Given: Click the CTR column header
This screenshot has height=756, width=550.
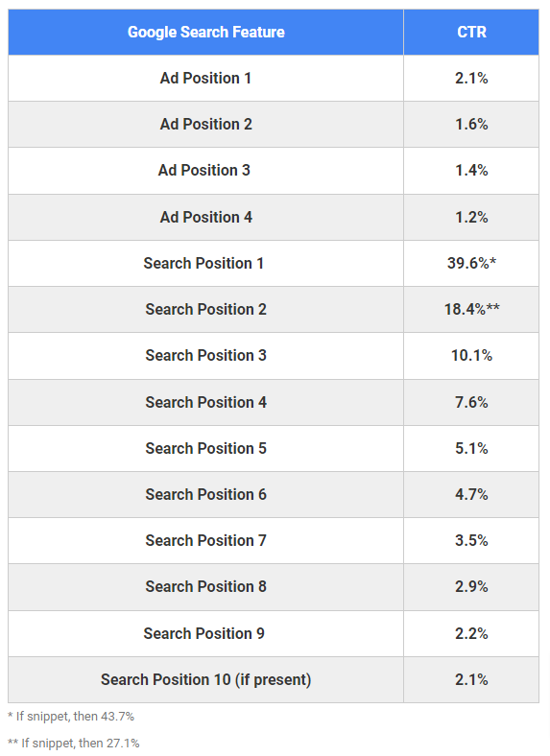Looking at the screenshot, I should point(471,32).
